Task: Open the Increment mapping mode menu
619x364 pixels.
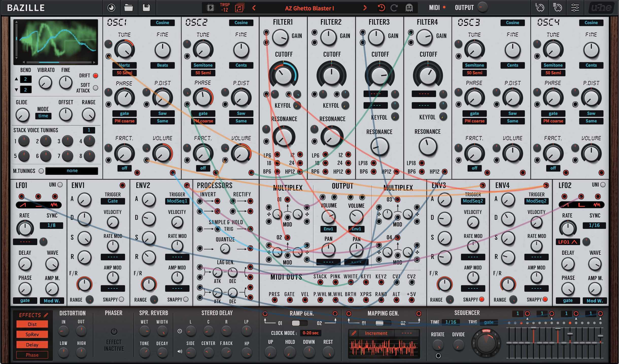Action: coord(376,333)
